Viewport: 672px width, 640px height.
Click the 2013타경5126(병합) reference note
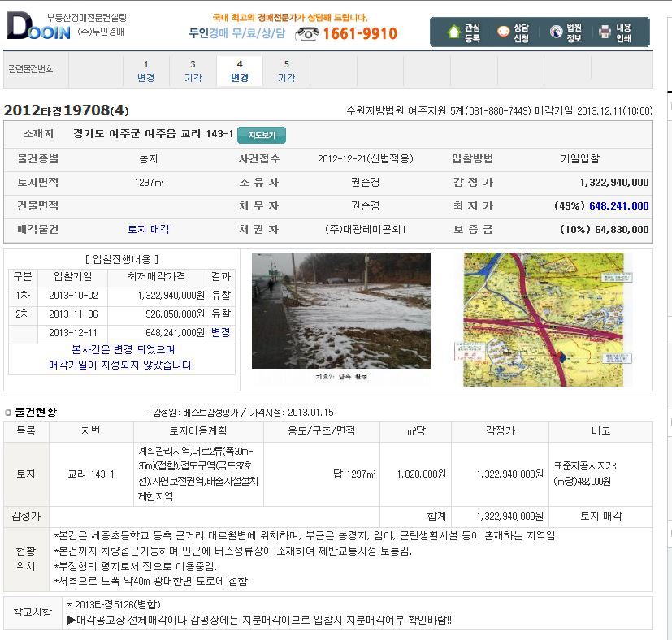(x=114, y=605)
